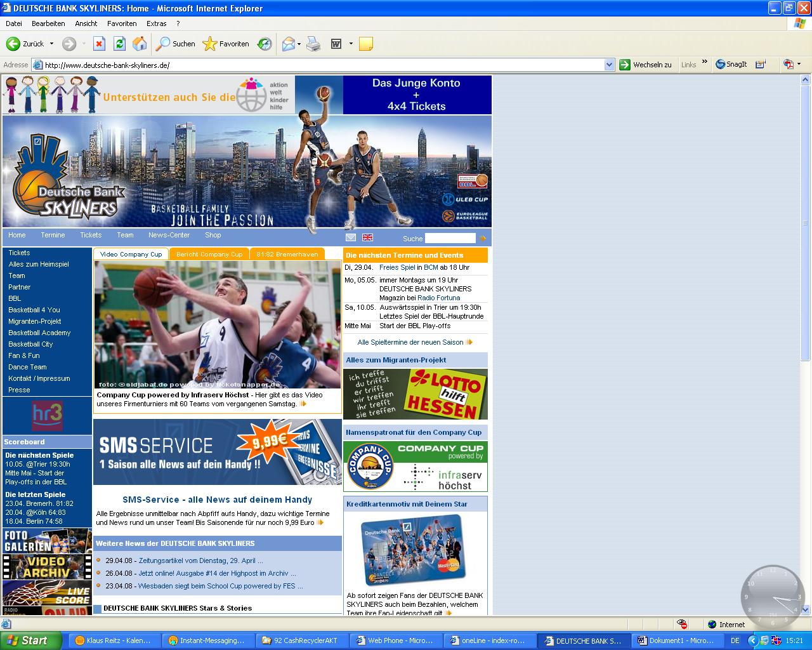Open Zeitungsartikel vom Dienstag news link
The image size is (812, 650).
pos(200,560)
